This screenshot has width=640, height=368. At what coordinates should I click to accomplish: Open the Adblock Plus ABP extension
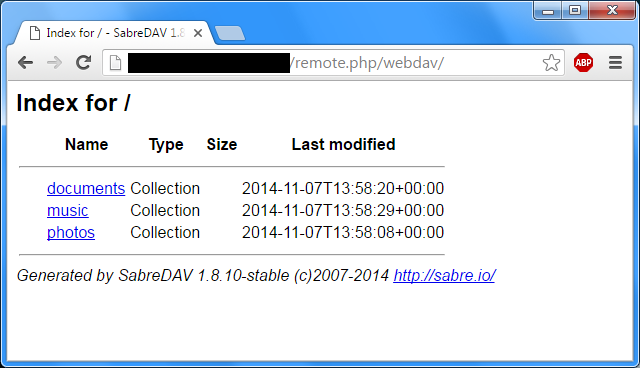[583, 63]
